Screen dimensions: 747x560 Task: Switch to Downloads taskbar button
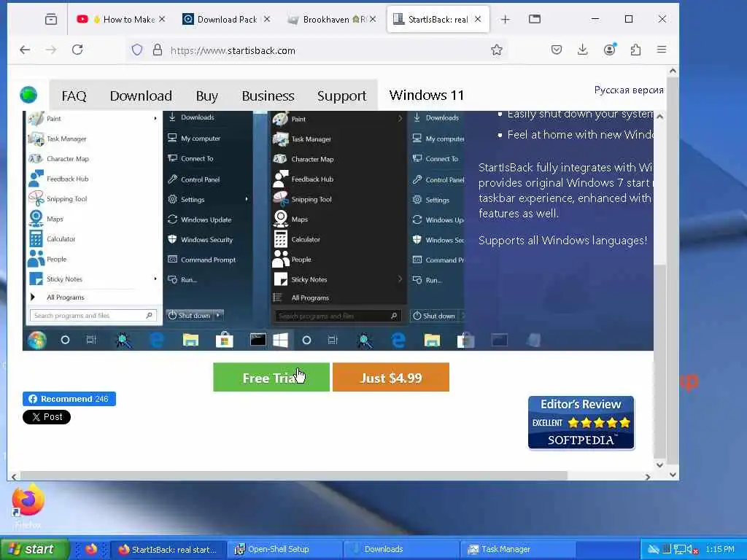point(400,550)
